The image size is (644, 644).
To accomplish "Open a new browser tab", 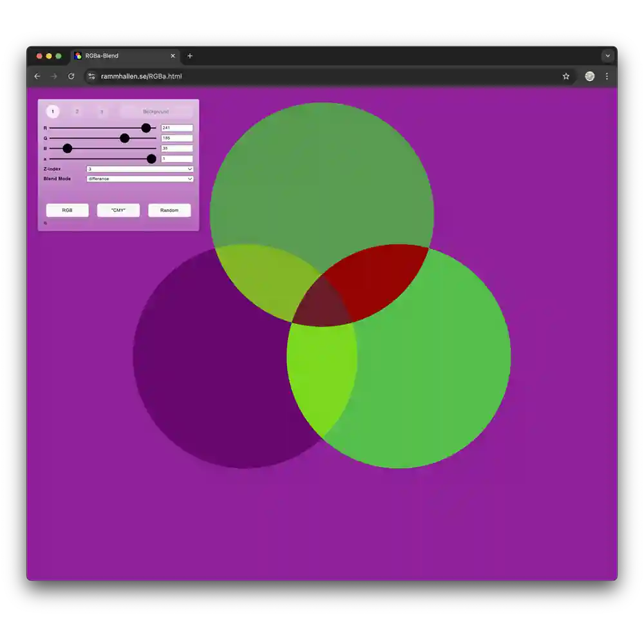I will tap(190, 56).
